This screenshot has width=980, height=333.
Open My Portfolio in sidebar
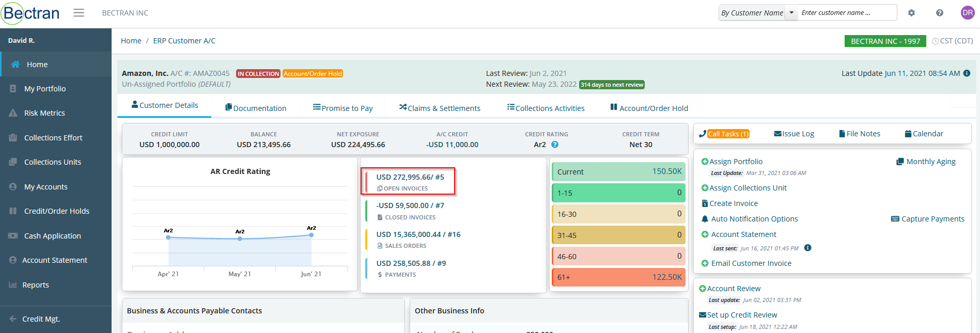pyautogui.click(x=56, y=89)
